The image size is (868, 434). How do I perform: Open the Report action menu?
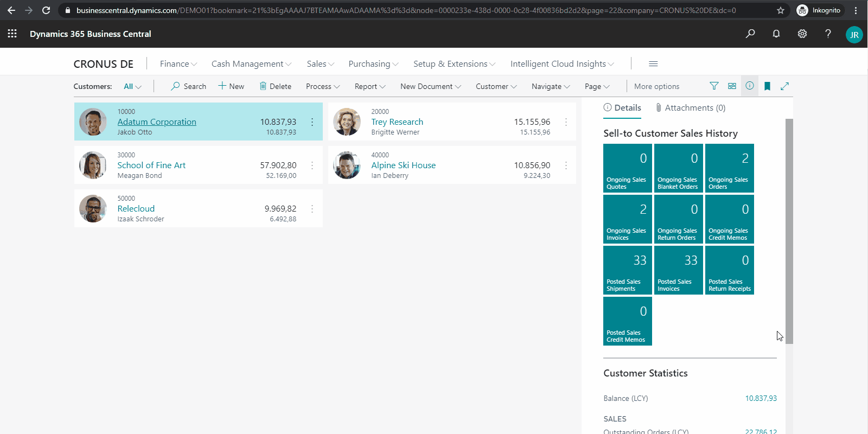[370, 86]
